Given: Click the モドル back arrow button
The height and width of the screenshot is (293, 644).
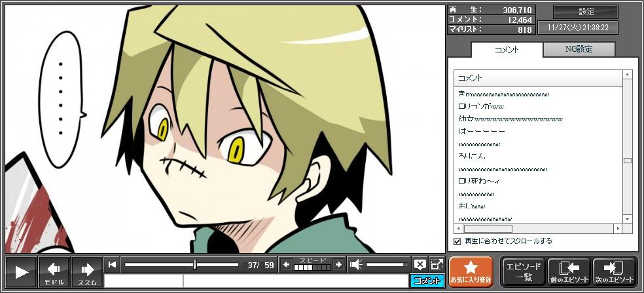Looking at the screenshot, I should coord(54,272).
